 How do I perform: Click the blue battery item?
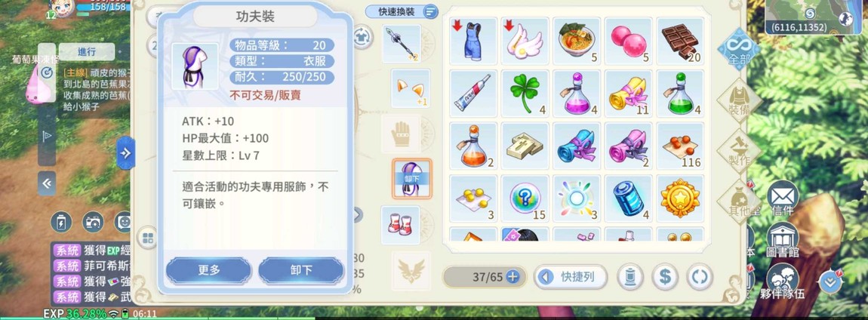click(628, 198)
